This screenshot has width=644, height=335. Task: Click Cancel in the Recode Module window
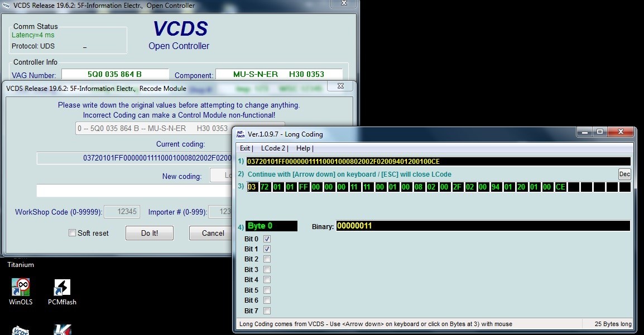(x=212, y=233)
